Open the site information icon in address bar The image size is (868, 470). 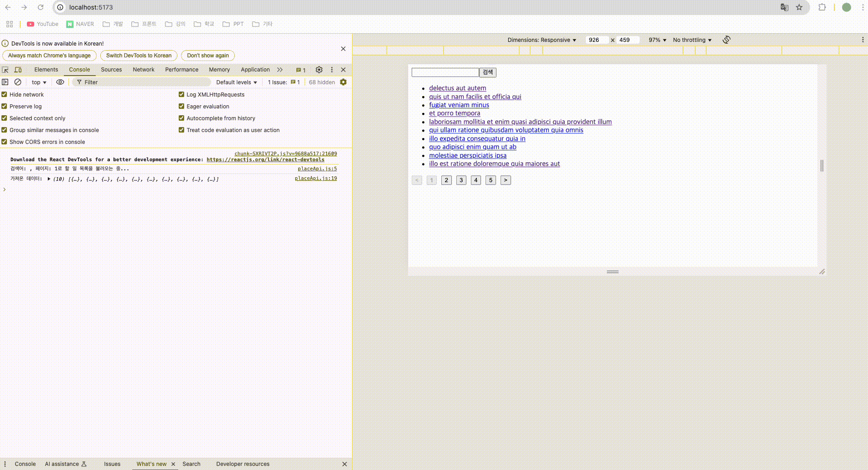click(x=60, y=7)
